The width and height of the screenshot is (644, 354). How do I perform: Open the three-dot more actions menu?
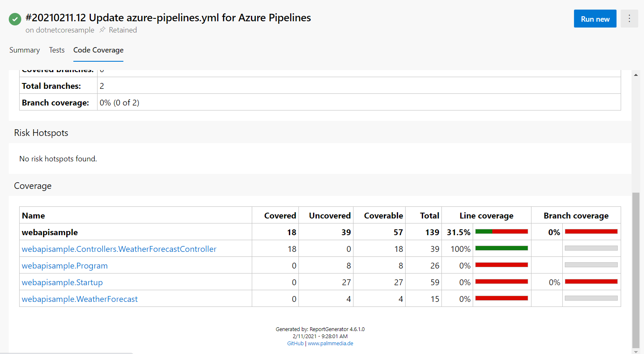pos(629,19)
